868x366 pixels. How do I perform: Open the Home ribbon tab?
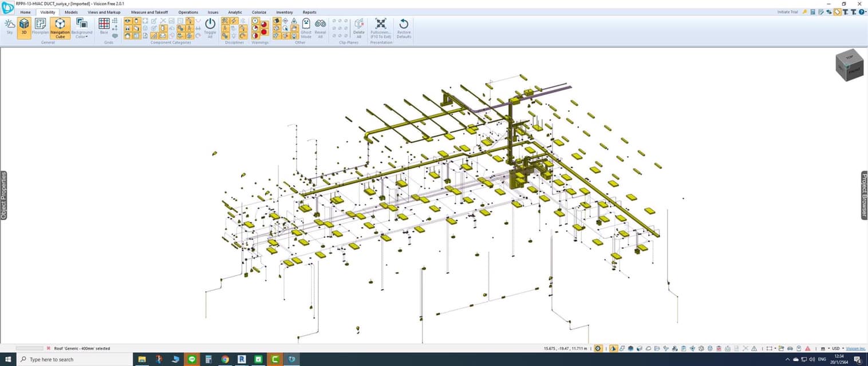click(x=25, y=12)
